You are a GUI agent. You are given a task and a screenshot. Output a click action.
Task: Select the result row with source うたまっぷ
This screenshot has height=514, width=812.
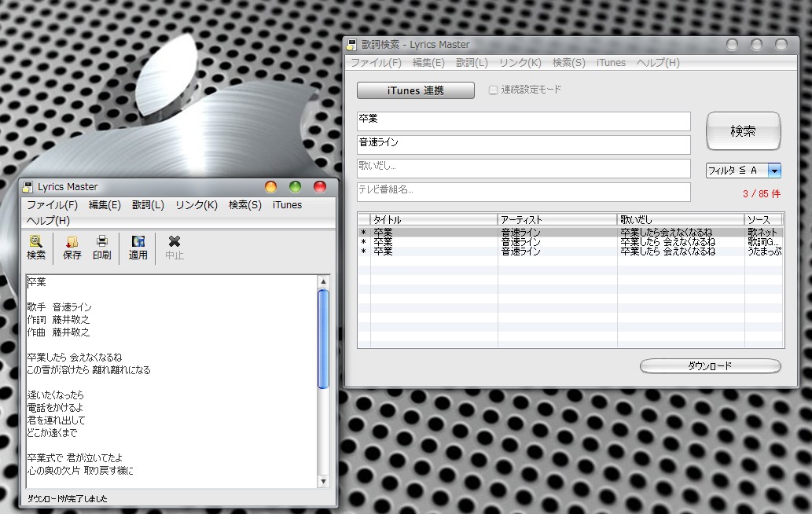[x=571, y=251]
